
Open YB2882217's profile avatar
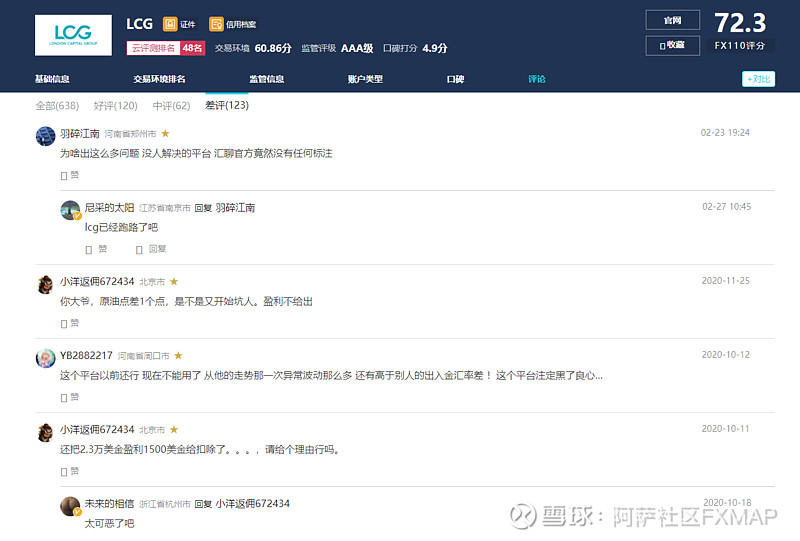pos(45,358)
